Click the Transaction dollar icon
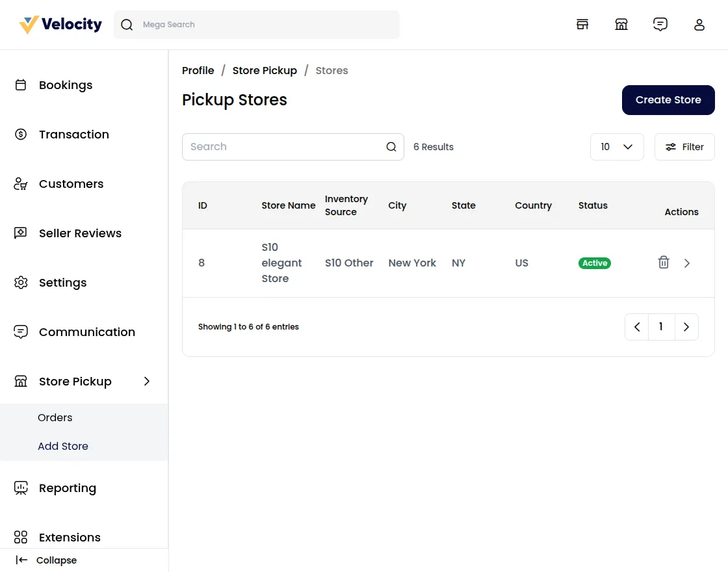 pyautogui.click(x=20, y=134)
